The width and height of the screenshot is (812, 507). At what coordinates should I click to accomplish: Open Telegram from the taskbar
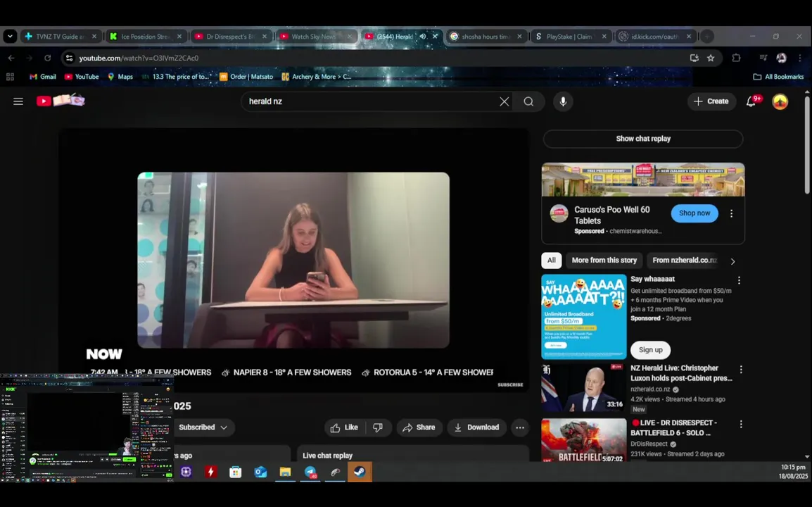311,472
